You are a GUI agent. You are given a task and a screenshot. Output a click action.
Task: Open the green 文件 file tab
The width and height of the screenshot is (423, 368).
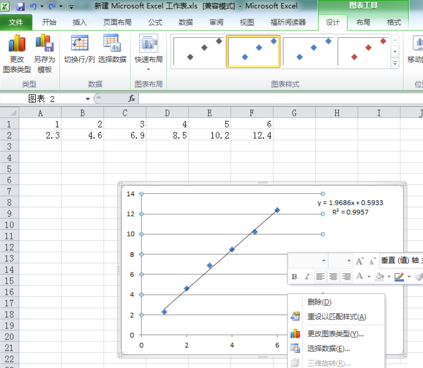point(16,22)
